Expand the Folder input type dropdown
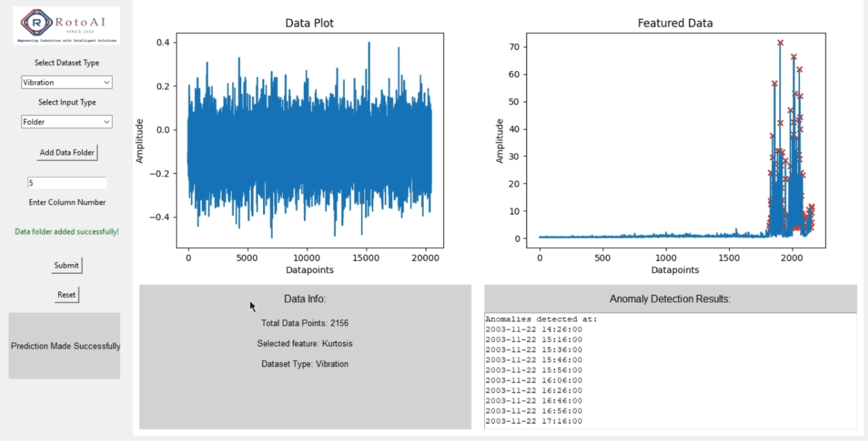This screenshot has width=868, height=441. point(66,122)
